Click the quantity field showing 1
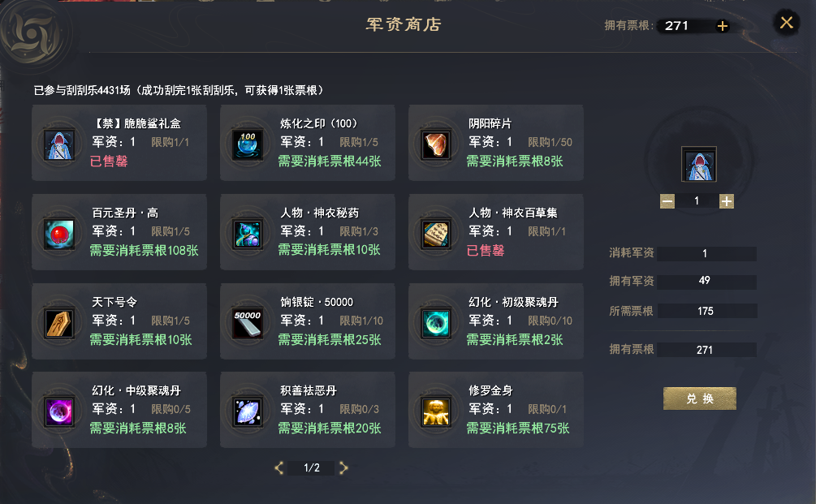 point(697,201)
